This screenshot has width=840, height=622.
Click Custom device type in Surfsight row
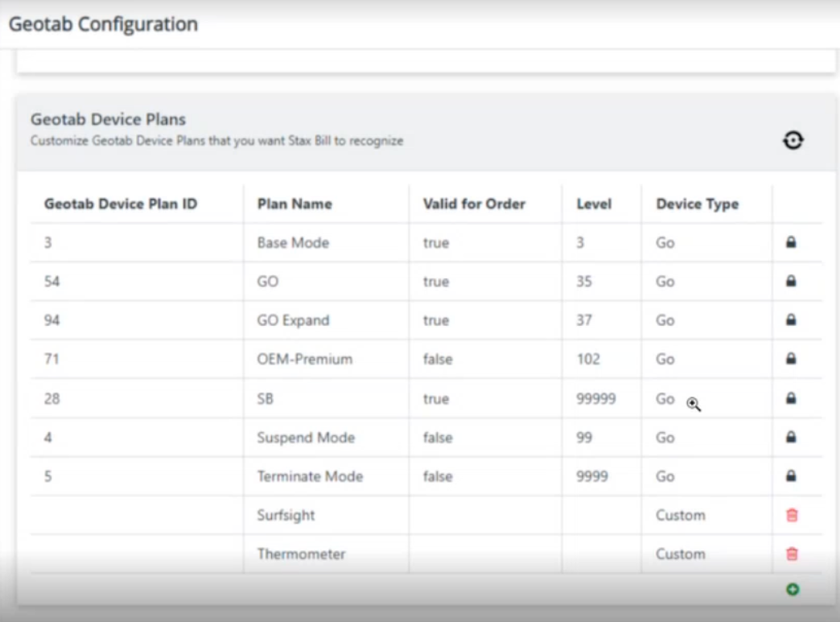click(680, 515)
